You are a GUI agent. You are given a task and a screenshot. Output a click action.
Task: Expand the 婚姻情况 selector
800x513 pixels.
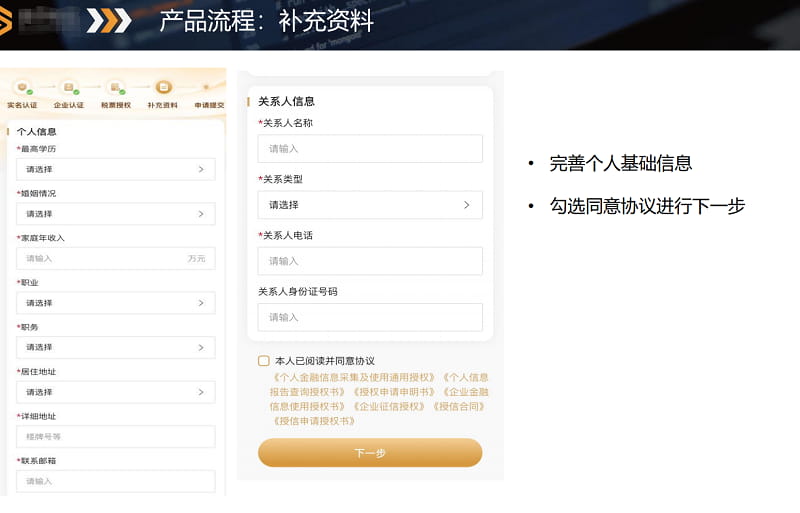[x=115, y=214]
